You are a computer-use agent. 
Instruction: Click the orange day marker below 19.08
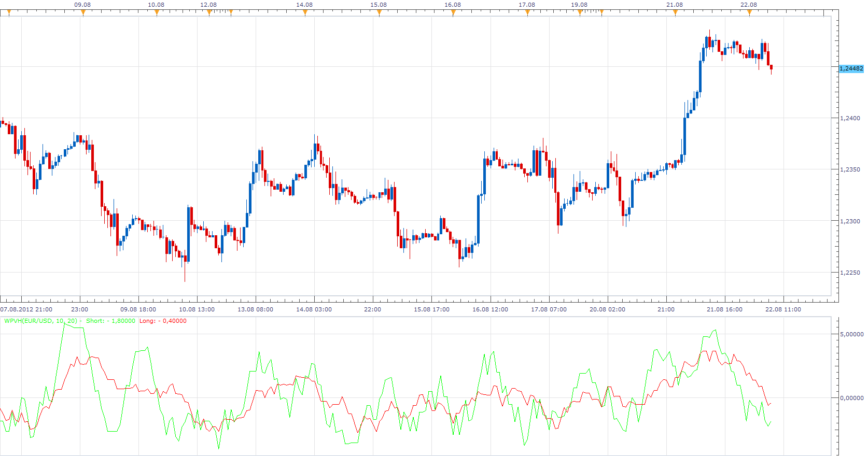coord(580,13)
